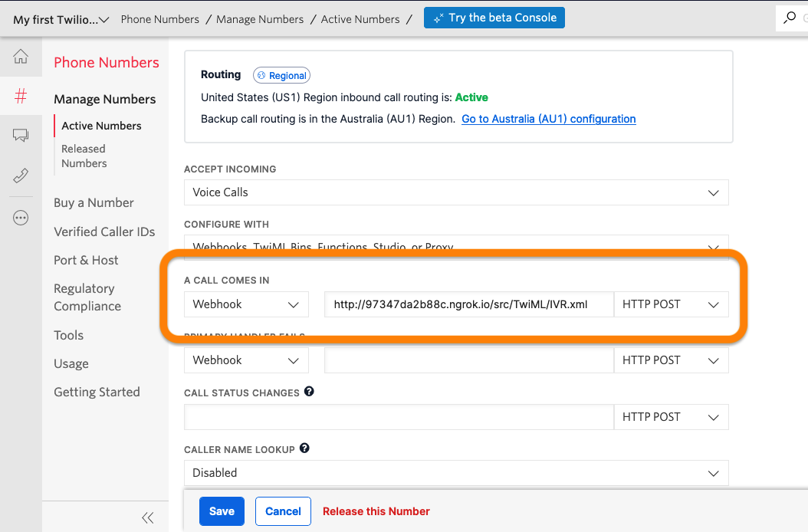
Task: Follow Go to Australia (AU1) configuration link
Action: coord(548,119)
